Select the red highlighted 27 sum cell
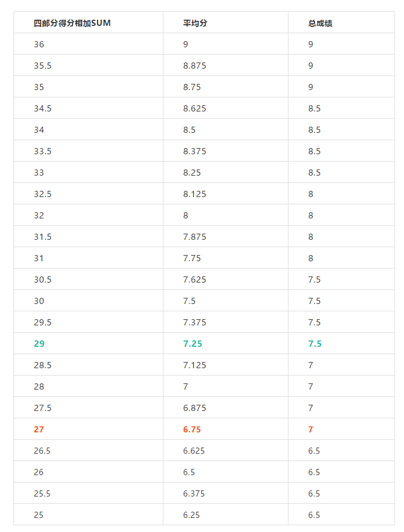This screenshot has height=532, width=404. coord(88,429)
